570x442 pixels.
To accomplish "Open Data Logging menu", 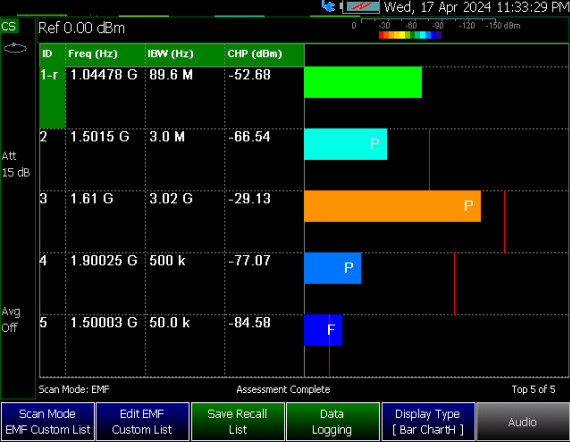I will tap(333, 422).
